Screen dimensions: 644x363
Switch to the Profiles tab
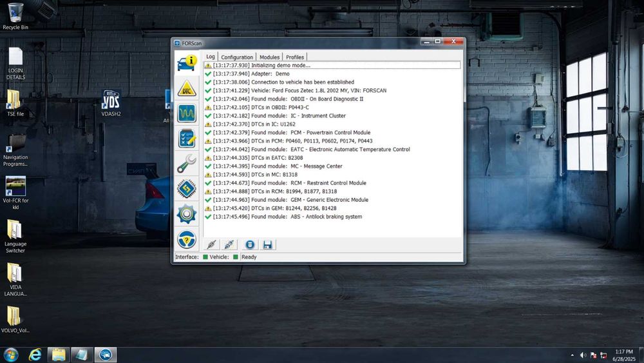tap(295, 57)
